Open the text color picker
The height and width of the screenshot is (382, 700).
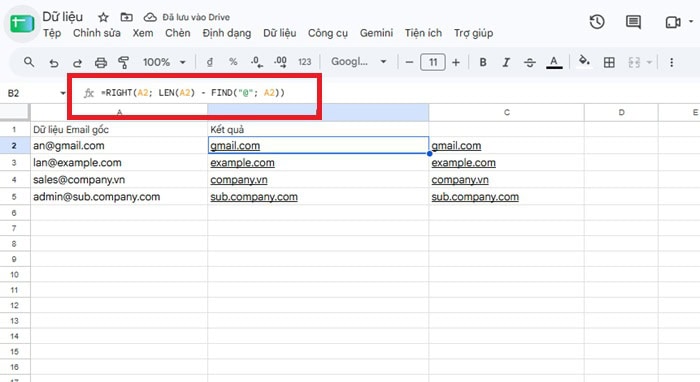click(554, 62)
